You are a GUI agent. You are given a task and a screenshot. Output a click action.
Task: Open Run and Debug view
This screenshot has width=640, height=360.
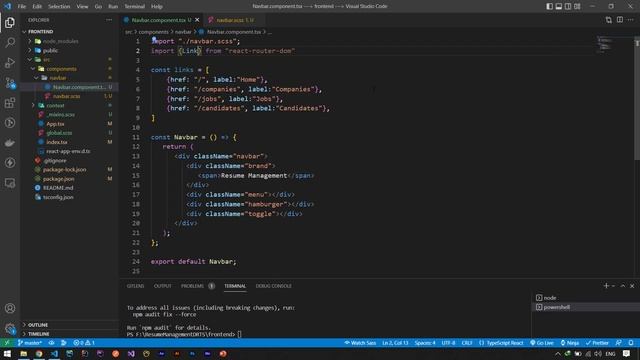10,62
